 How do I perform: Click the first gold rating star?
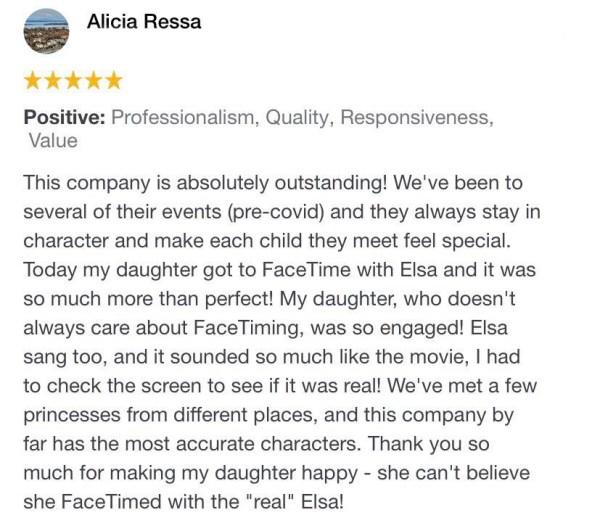(x=33, y=80)
